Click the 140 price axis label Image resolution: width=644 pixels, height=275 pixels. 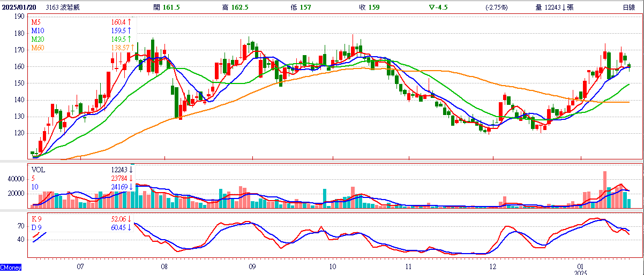pyautogui.click(x=19, y=100)
